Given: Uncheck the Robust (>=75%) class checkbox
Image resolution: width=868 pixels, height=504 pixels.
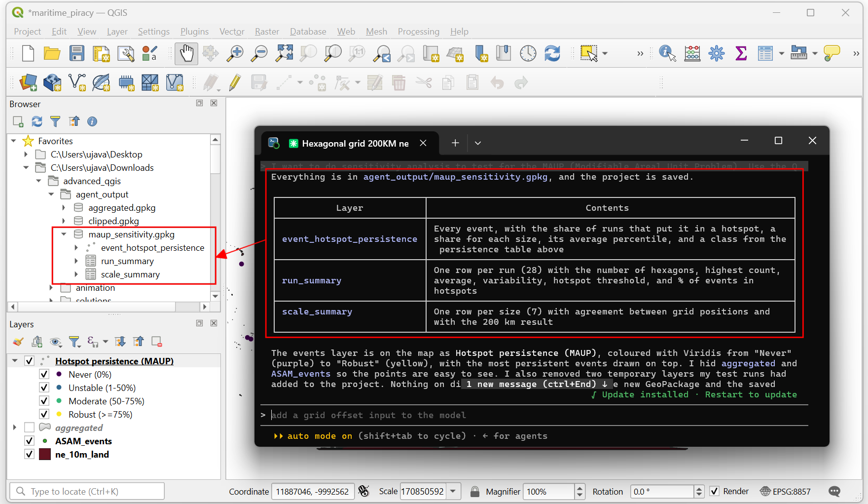Looking at the screenshot, I should point(44,414).
